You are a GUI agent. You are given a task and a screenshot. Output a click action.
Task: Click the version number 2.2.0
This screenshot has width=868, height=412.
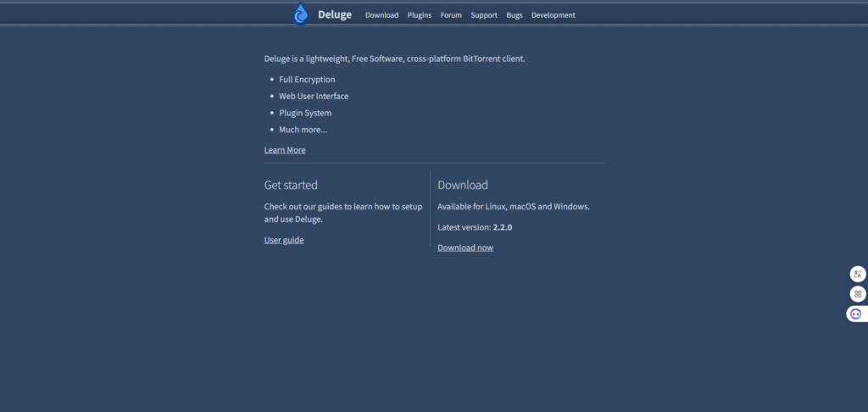point(503,227)
